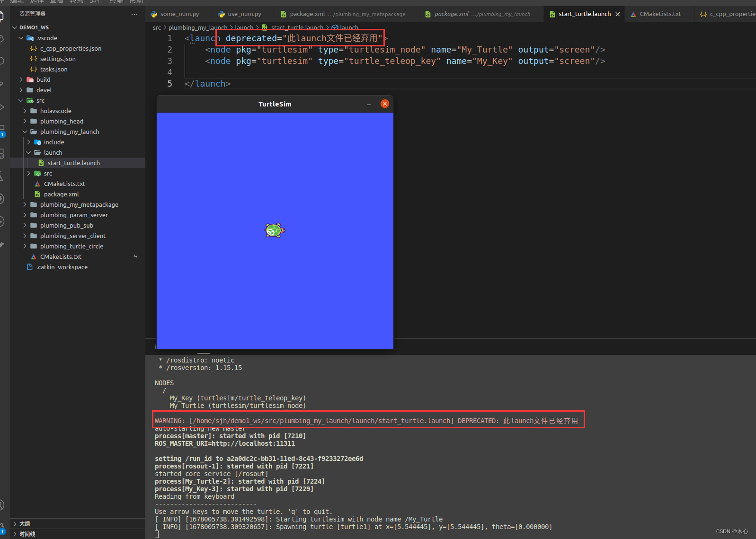Screen dimensions: 756x539
Task: Expand the plumbing_turtle_circle folder chevron
Action: click(x=25, y=246)
